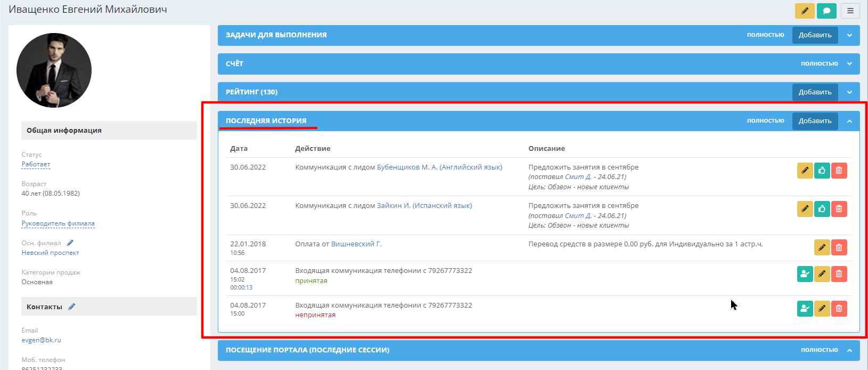Click thumbs-up on Зайкин И. communication row
The height and width of the screenshot is (370, 868).
click(x=822, y=209)
